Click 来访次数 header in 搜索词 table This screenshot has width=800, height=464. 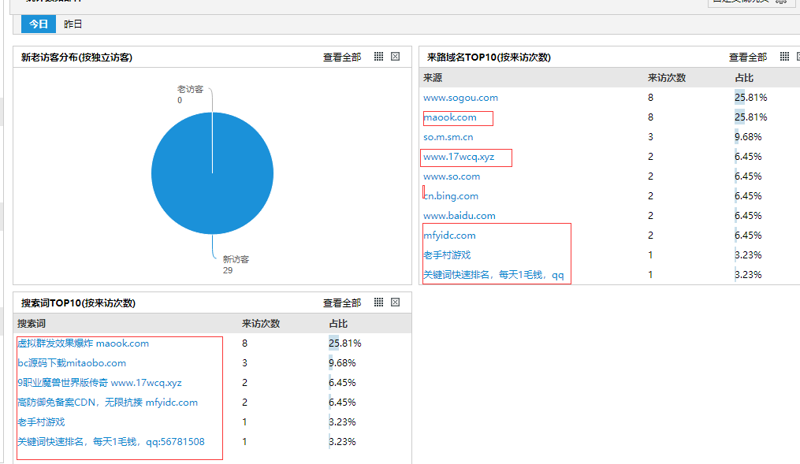[x=261, y=324]
